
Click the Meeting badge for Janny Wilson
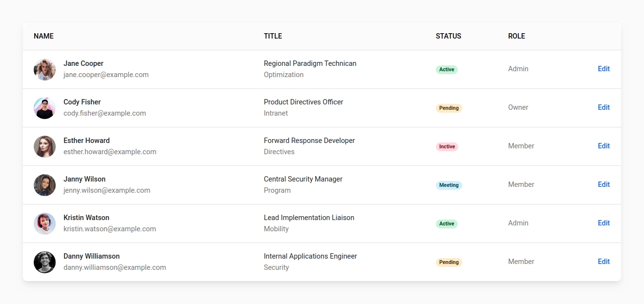pos(449,185)
